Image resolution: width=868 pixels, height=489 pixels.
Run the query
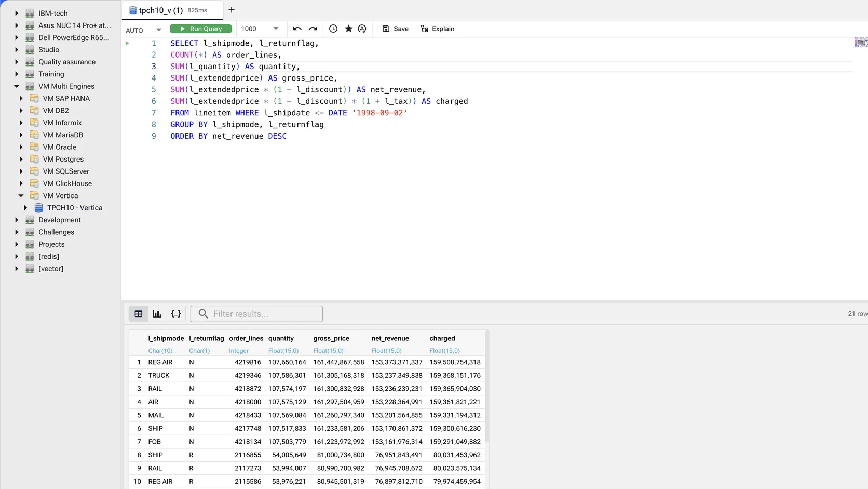(200, 29)
